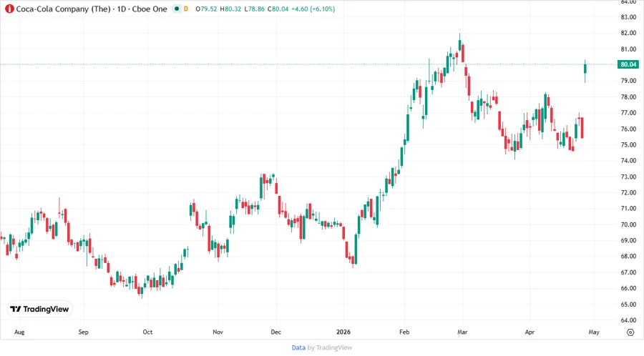Click the low value L78.86
This screenshot has width=644, height=356.
[254, 9]
